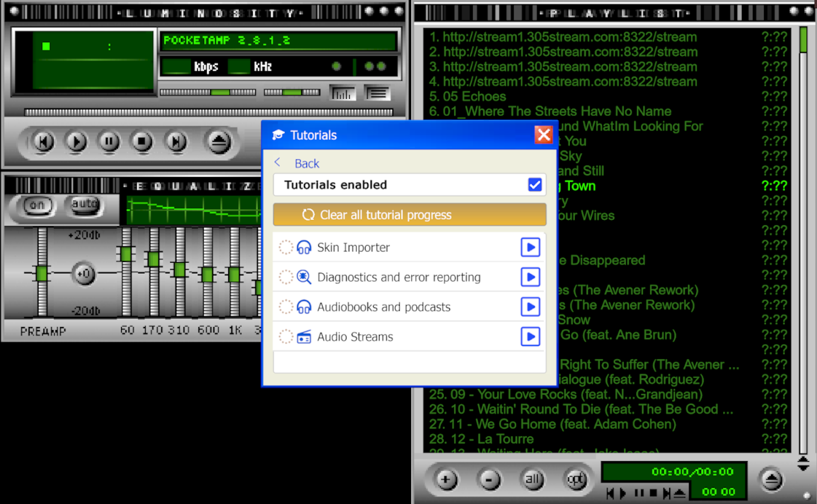This screenshot has width=817, height=504.
Task: Click the playlist time counter display
Action: point(692,472)
